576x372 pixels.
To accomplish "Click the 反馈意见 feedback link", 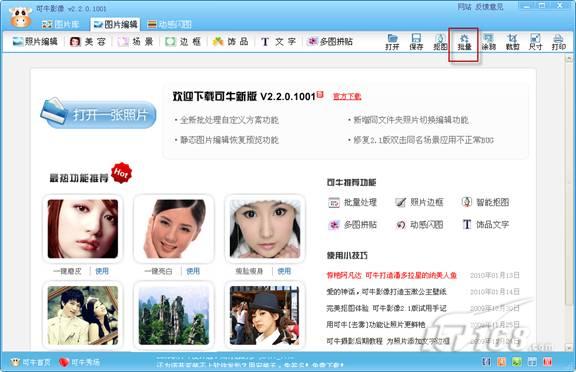I will tap(489, 7).
